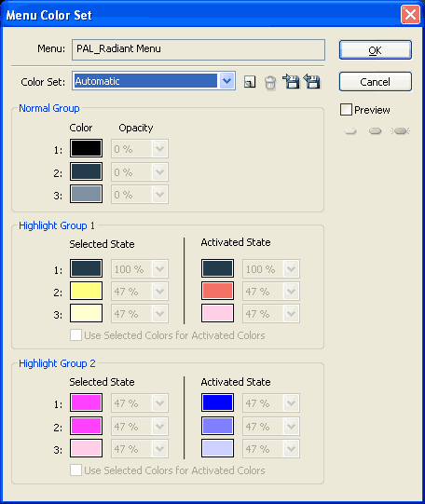Toggle Use Selected Colors checkbox in Highlight Group 2
The image size is (425, 504).
[x=75, y=470]
